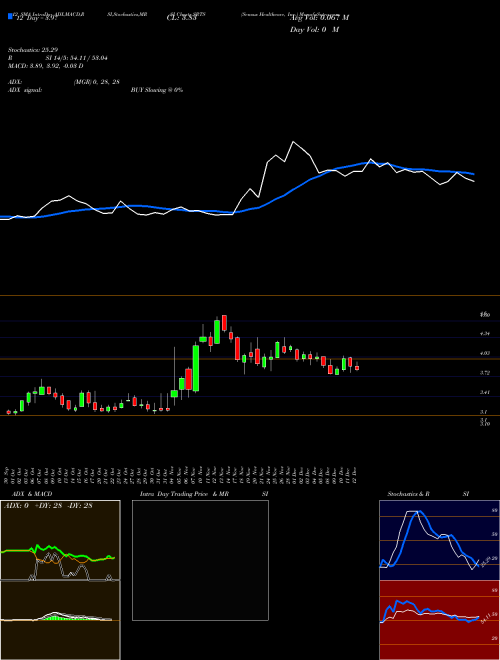Click the 3.72 price axis label
Screen dimensions: 500x660
(x=484, y=373)
